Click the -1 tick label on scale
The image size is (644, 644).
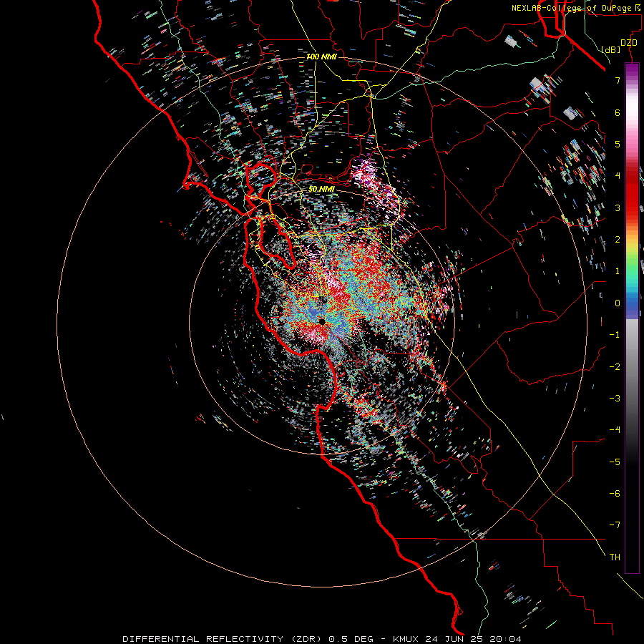tap(615, 335)
